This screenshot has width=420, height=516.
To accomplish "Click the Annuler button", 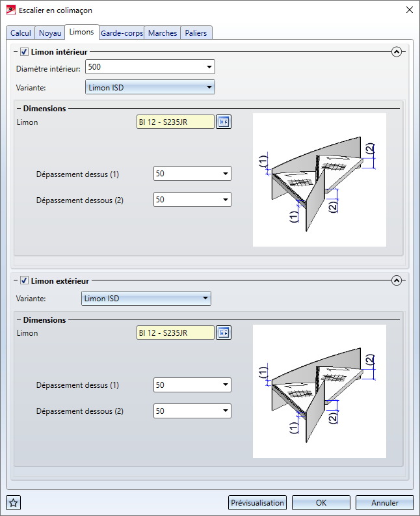I will tap(385, 502).
